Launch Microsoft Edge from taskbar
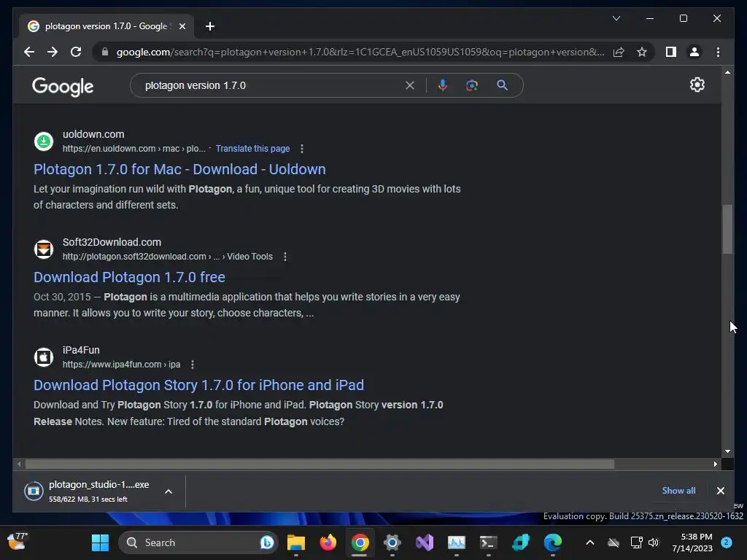 click(x=553, y=542)
